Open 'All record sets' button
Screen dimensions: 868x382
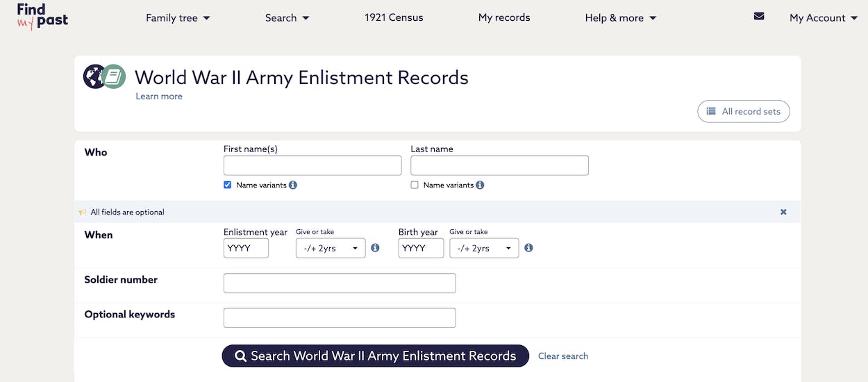744,111
